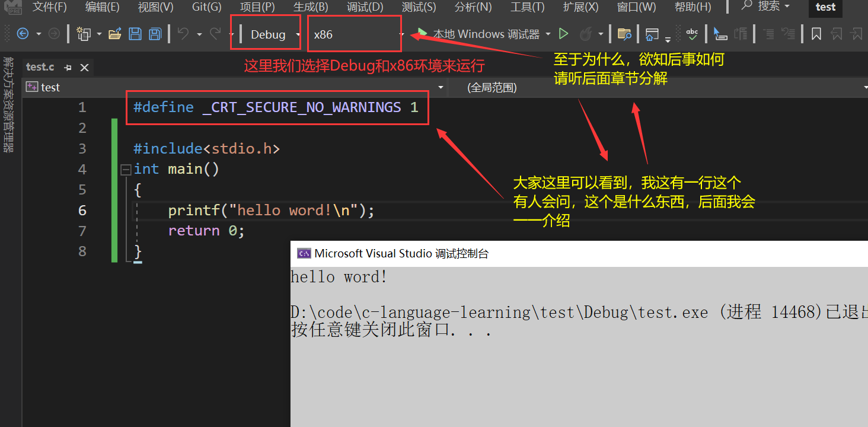Switch to the test.c tab
The height and width of the screenshot is (427, 868).
pos(40,67)
